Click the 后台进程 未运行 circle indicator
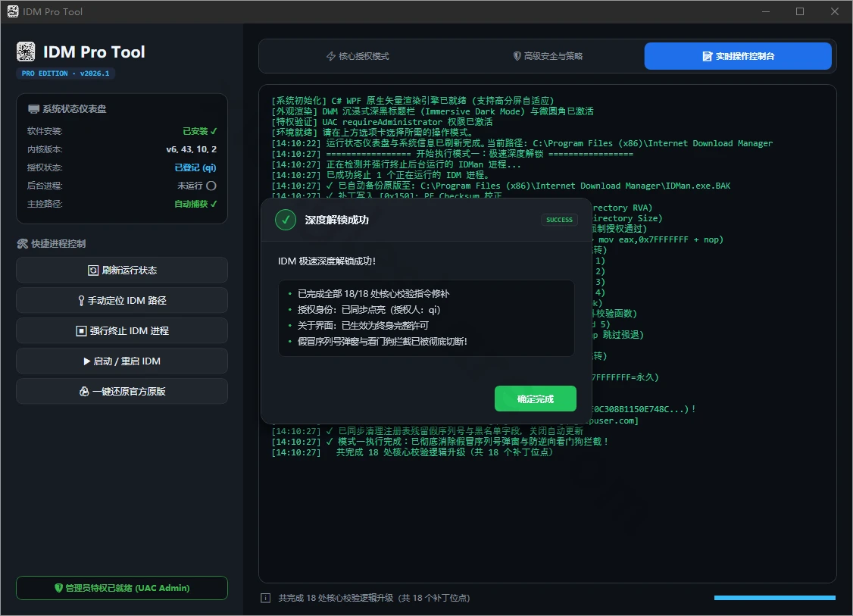The height and width of the screenshot is (616, 853). [211, 186]
